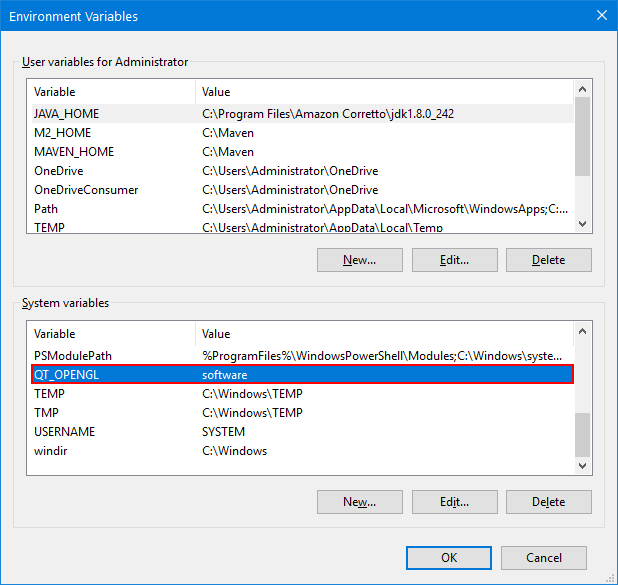Click the scroll up arrow in system variables list

(582, 332)
